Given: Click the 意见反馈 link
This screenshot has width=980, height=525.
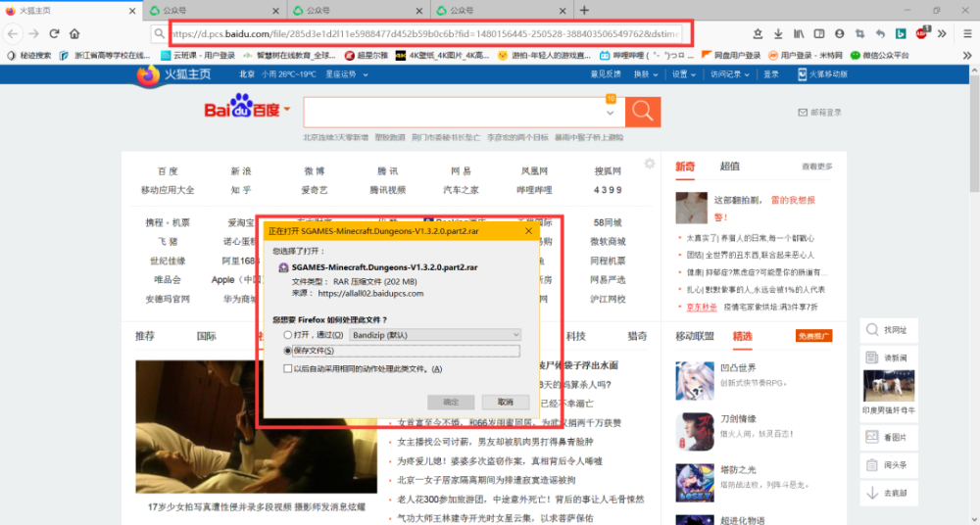Looking at the screenshot, I should (x=606, y=74).
